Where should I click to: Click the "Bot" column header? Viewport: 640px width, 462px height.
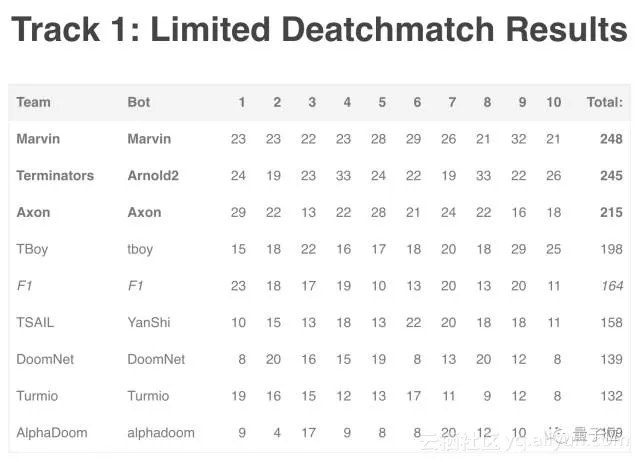(138, 102)
